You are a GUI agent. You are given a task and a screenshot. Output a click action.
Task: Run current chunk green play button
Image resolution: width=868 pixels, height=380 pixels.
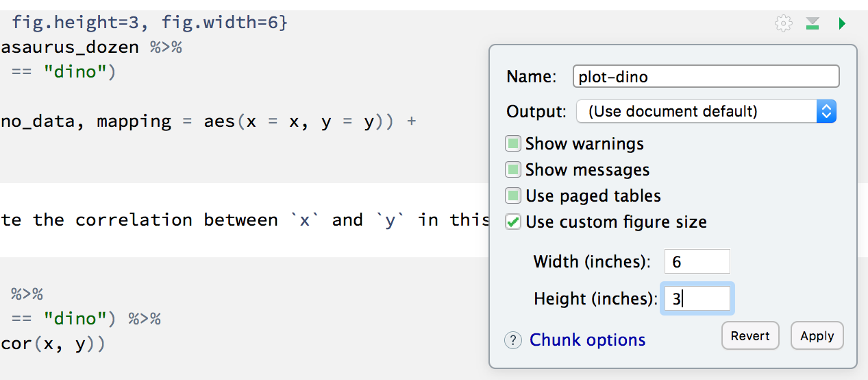click(x=842, y=24)
